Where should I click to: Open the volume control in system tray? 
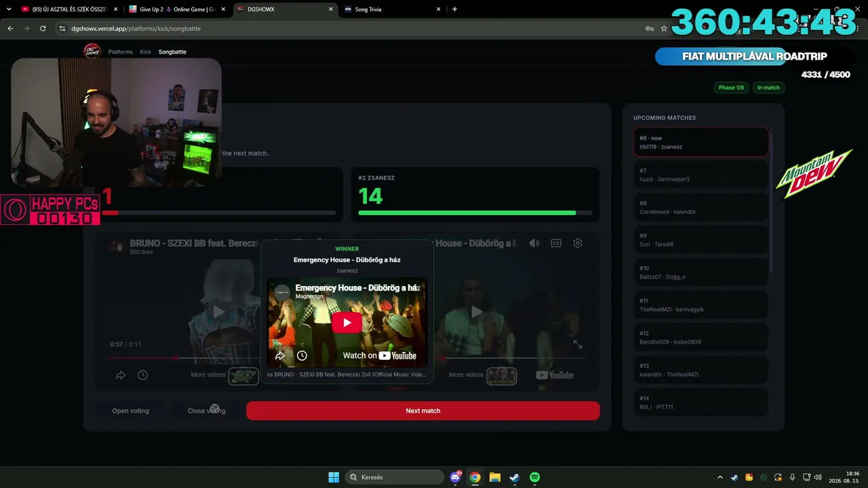(x=817, y=477)
